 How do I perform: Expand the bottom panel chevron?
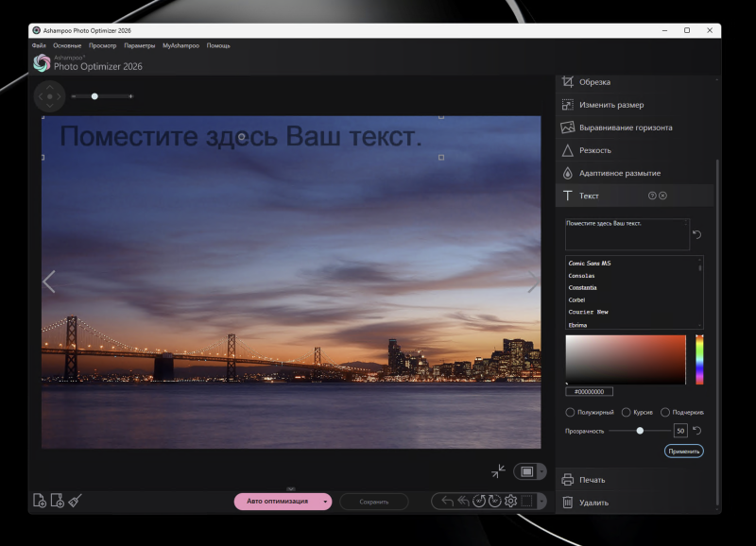291,488
